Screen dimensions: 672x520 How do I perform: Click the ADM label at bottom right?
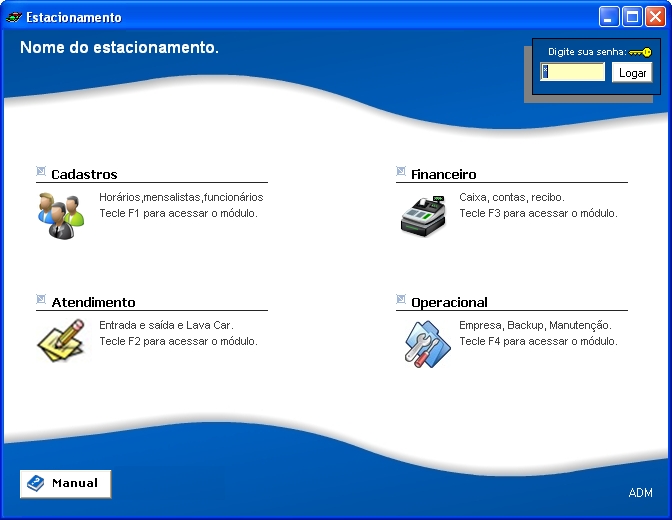pyautogui.click(x=640, y=493)
